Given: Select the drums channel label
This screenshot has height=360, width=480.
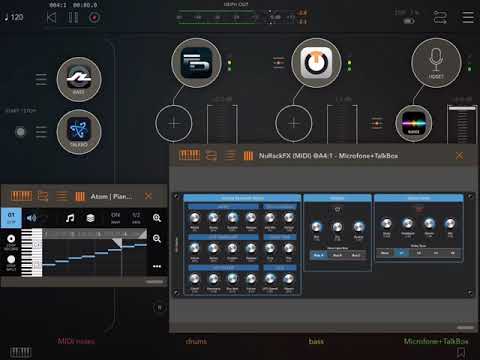Looking at the screenshot, I should click(196, 341).
